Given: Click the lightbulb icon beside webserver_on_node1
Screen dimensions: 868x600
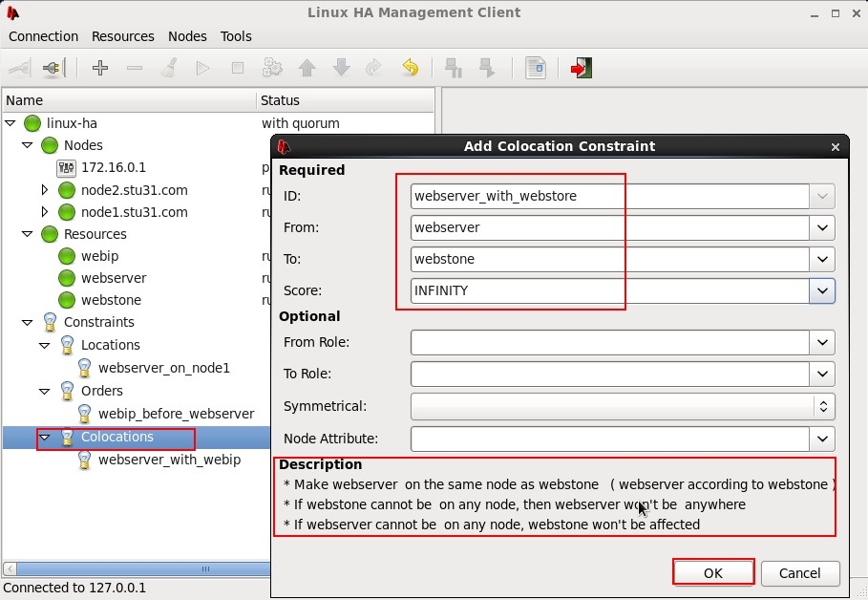Looking at the screenshot, I should 84,368.
